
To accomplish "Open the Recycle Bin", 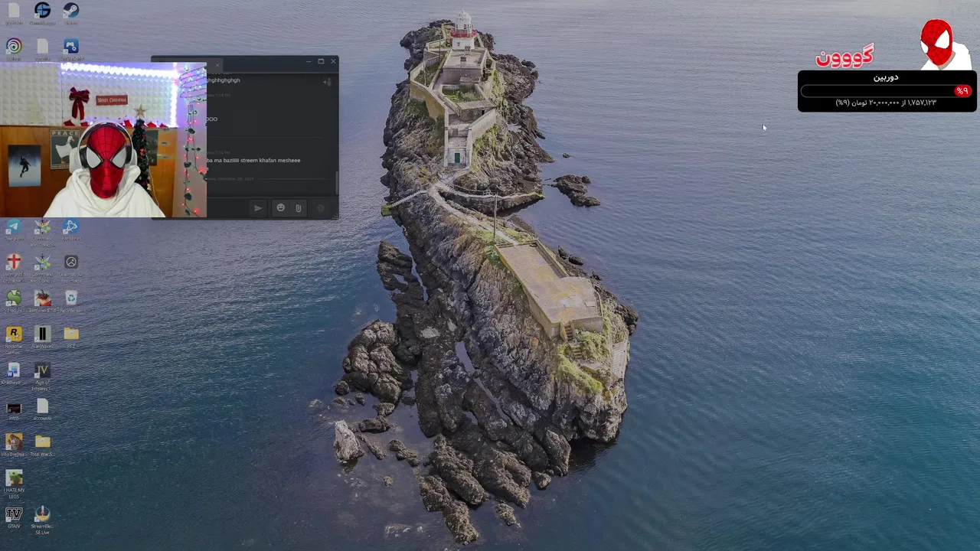I will point(71,300).
